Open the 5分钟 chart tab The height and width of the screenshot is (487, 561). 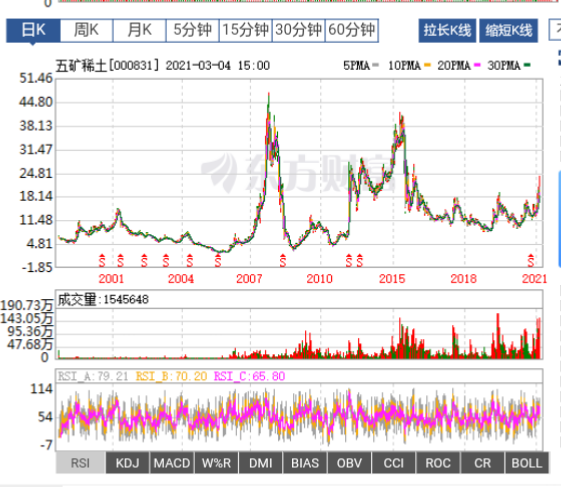pos(192,30)
